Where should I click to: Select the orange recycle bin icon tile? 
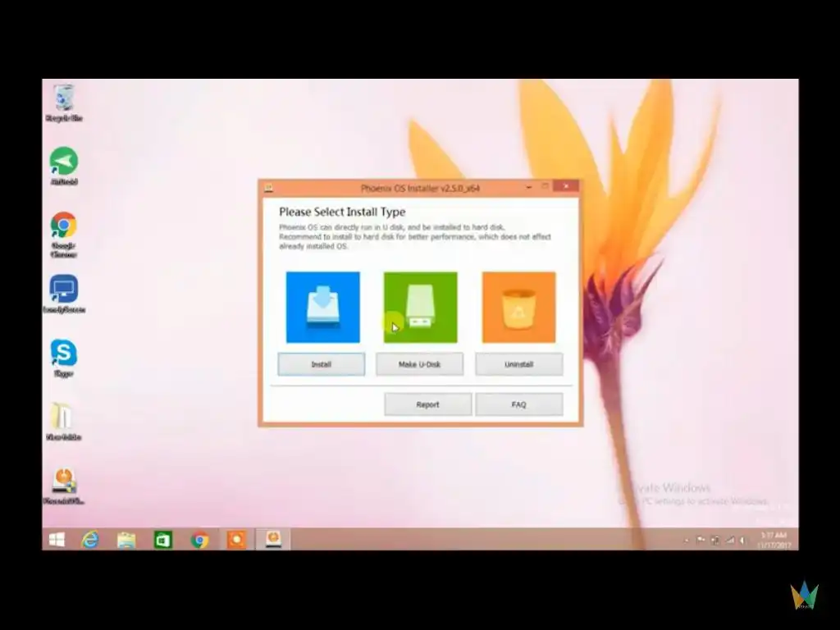pyautogui.click(x=518, y=307)
